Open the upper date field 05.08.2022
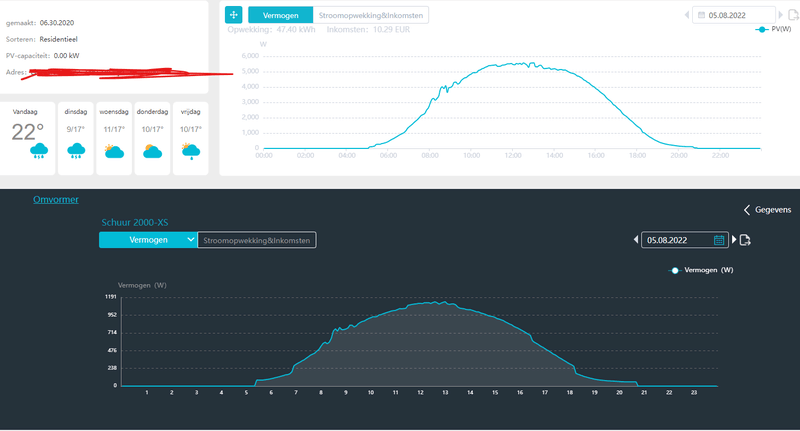Viewport: 800px width, 431px height. tap(734, 15)
